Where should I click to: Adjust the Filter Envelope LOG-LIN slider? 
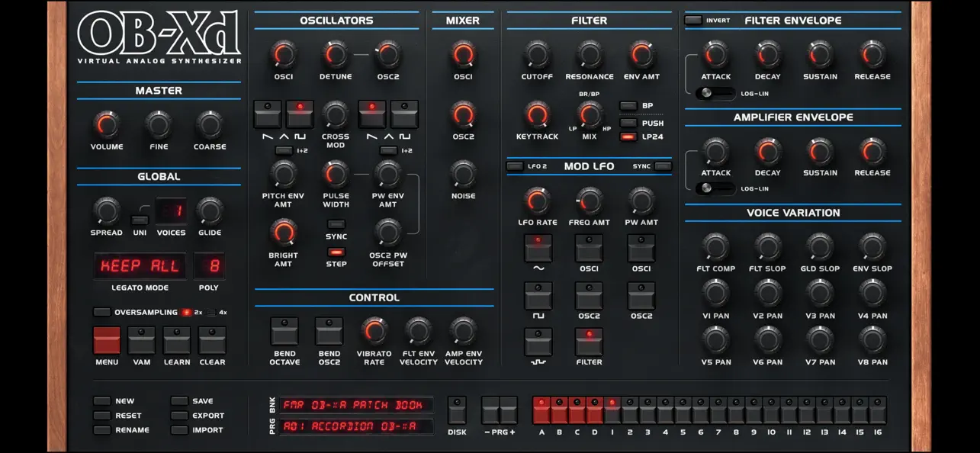715,93
